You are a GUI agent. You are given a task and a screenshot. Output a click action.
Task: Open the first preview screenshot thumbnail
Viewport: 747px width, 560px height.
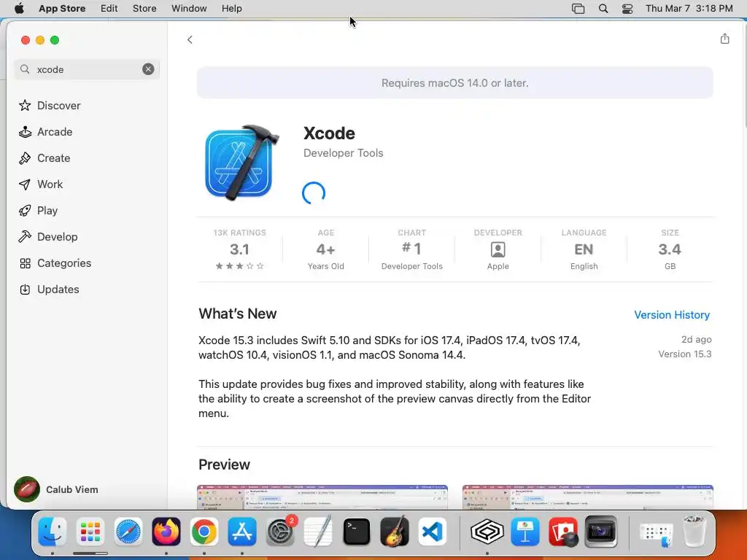tap(322, 497)
